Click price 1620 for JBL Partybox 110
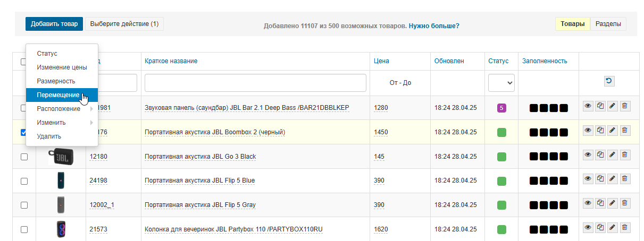The height and width of the screenshot is (241, 644). point(381,229)
